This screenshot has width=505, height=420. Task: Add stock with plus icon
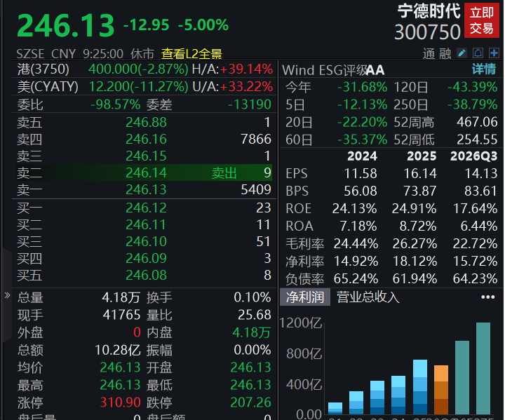click(494, 53)
